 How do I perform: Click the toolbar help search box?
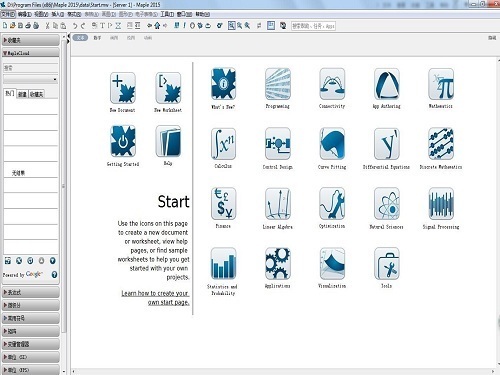click(313, 26)
